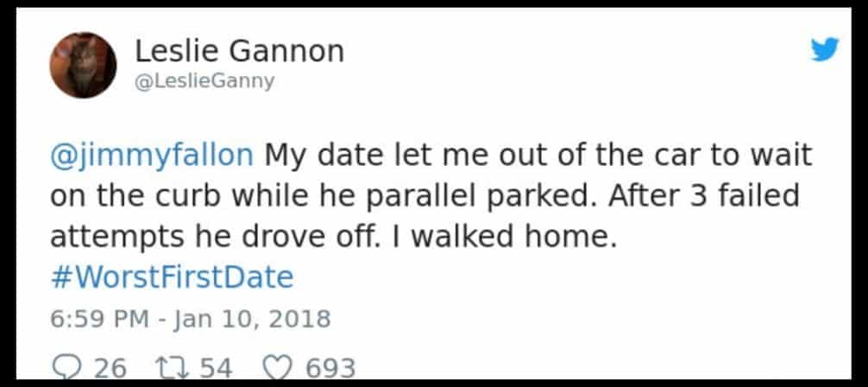This screenshot has width=868, height=387.
Task: Click the 6:59 PM time stamp
Action: [x=101, y=319]
